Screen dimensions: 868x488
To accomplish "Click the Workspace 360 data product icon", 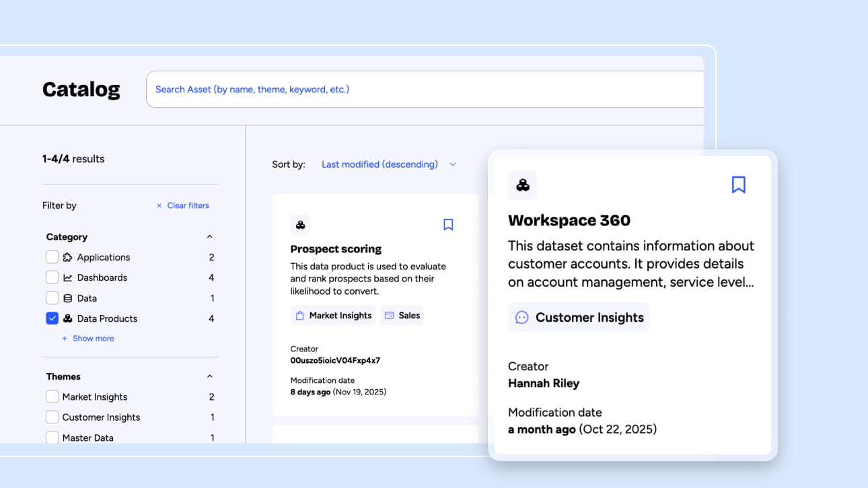I will coord(523,185).
